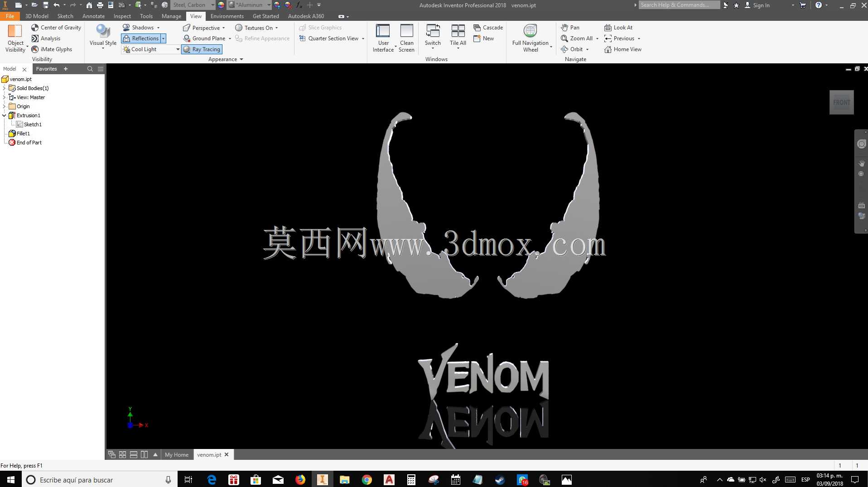Open the Reflections dropdown arrow
The width and height of the screenshot is (868, 487).
coord(164,39)
